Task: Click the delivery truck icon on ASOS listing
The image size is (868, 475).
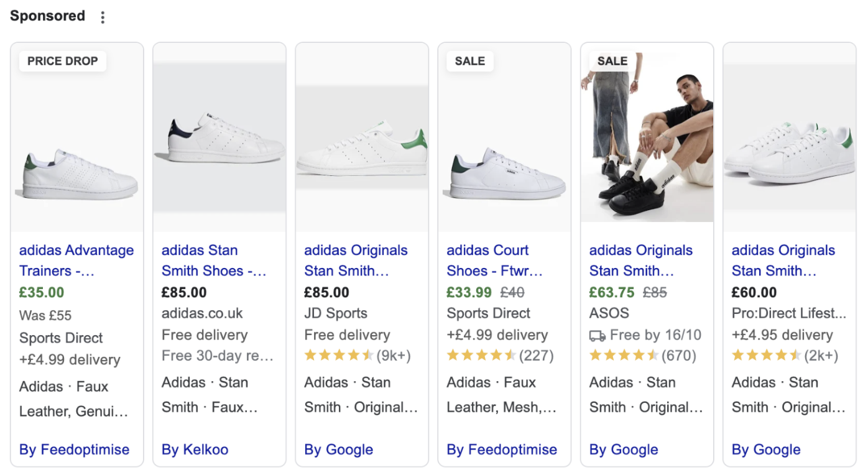Action: pos(597,336)
